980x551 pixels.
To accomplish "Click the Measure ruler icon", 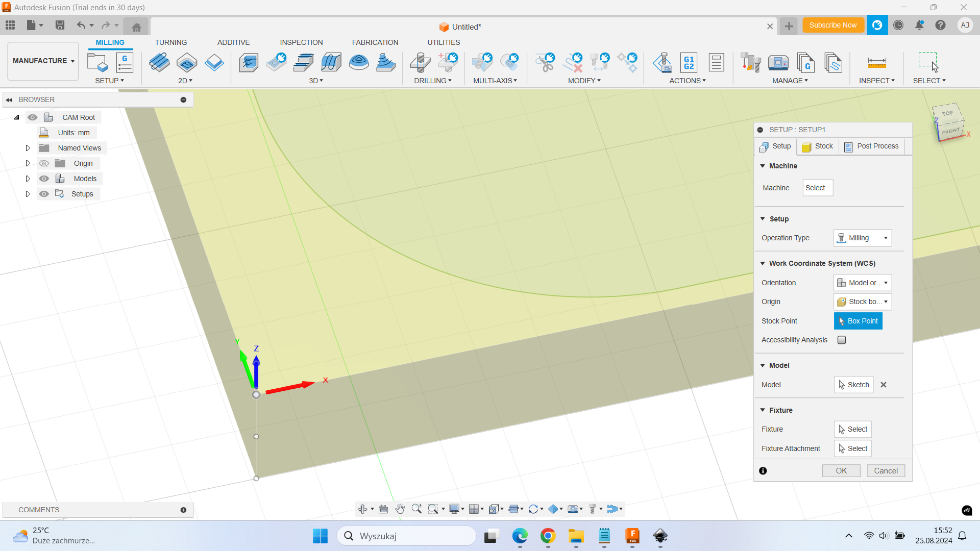I will pyautogui.click(x=877, y=63).
